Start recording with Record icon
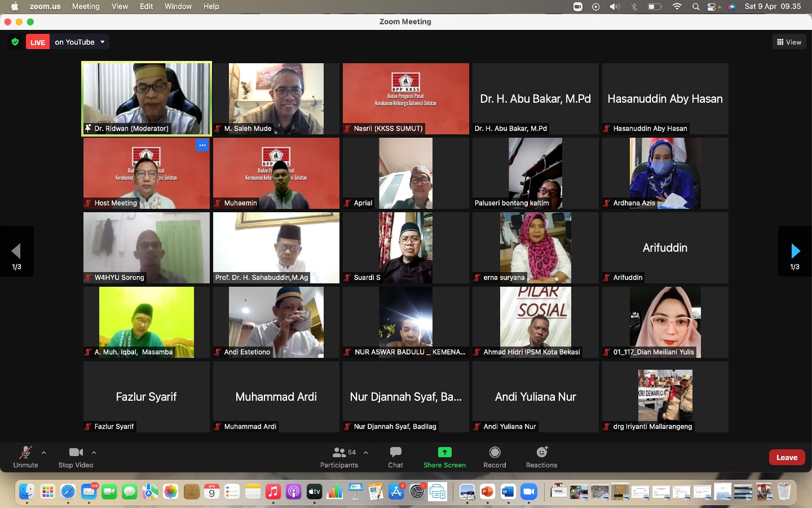This screenshot has height=508, width=812. tap(495, 453)
